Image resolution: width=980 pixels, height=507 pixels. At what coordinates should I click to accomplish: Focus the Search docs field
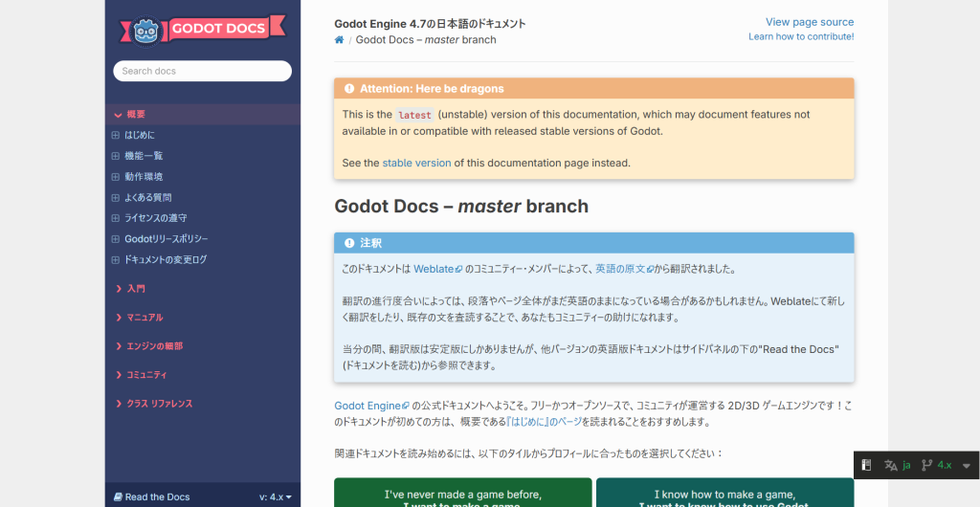pos(203,71)
